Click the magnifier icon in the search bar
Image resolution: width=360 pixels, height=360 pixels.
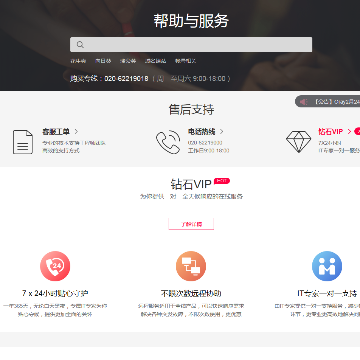pyautogui.click(x=80, y=45)
